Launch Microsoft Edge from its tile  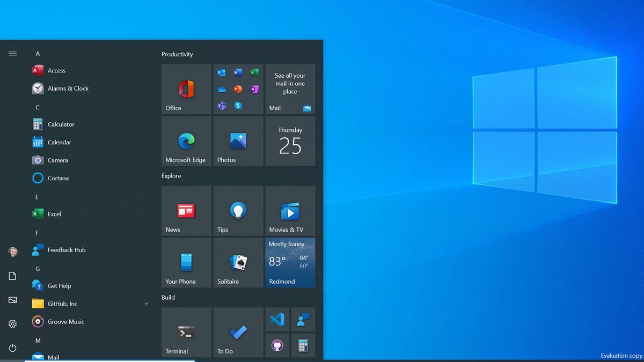point(186,141)
